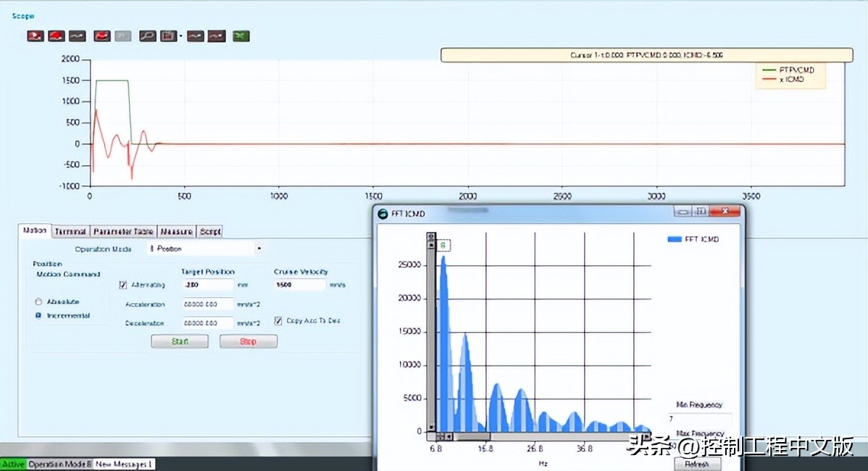Click the green Active status indicator

[13, 464]
